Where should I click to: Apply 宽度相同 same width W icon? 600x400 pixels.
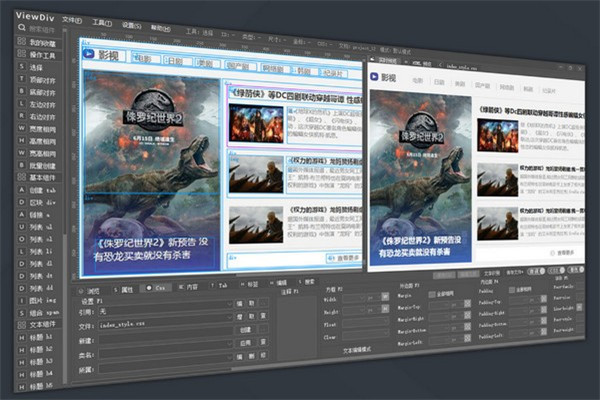(21, 128)
